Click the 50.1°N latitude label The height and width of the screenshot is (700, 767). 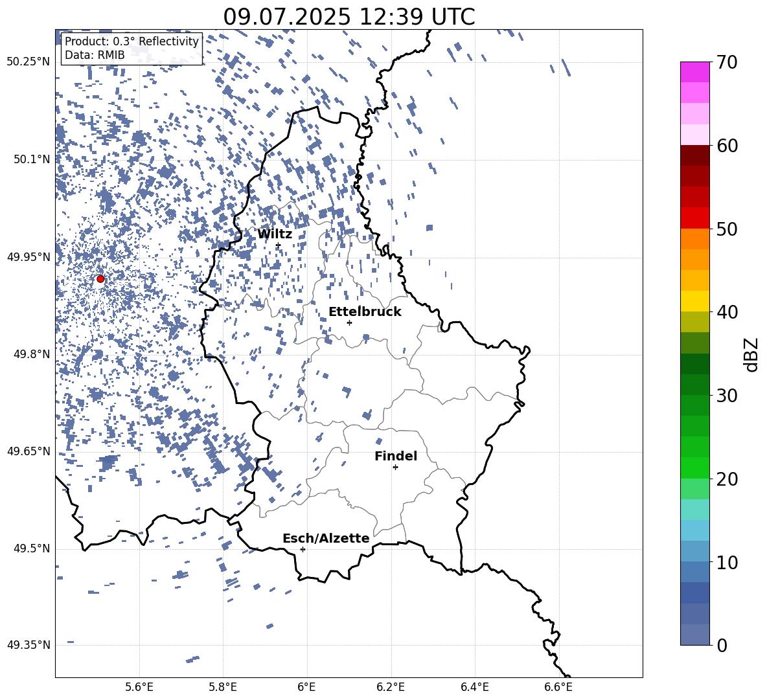(32, 159)
